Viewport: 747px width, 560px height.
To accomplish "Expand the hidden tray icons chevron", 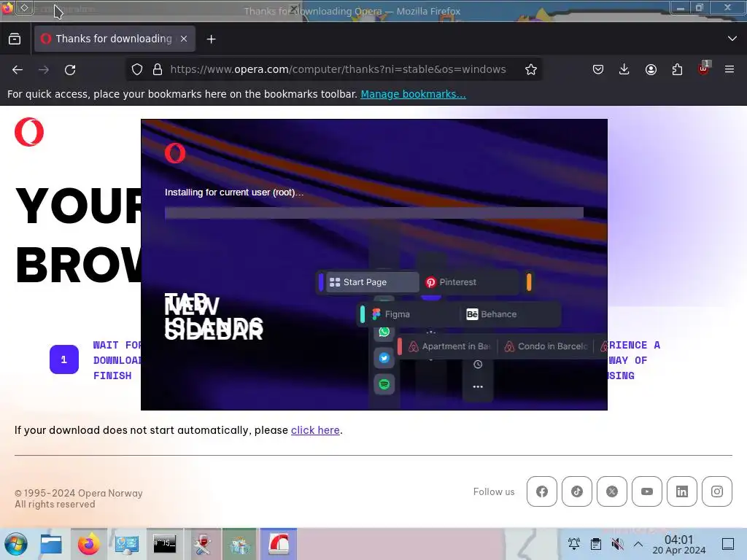I will pyautogui.click(x=638, y=543).
